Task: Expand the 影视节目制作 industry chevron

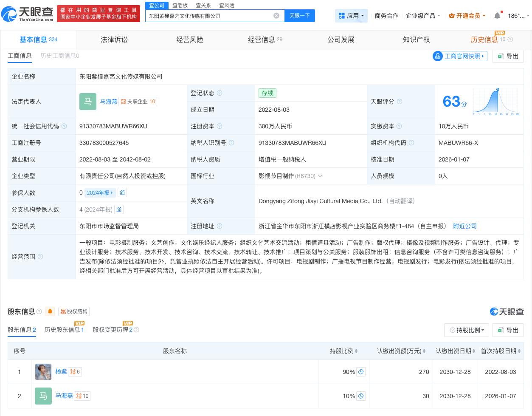Action: 320,176
